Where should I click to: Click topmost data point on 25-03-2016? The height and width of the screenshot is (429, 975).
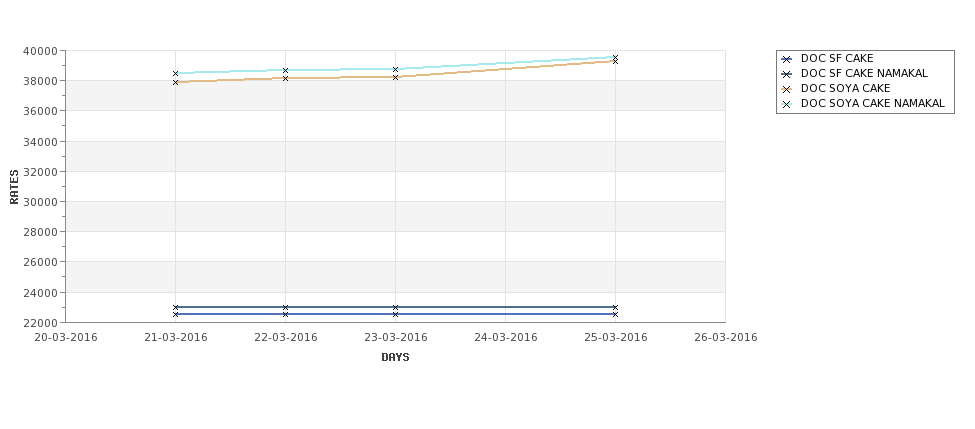click(x=616, y=57)
